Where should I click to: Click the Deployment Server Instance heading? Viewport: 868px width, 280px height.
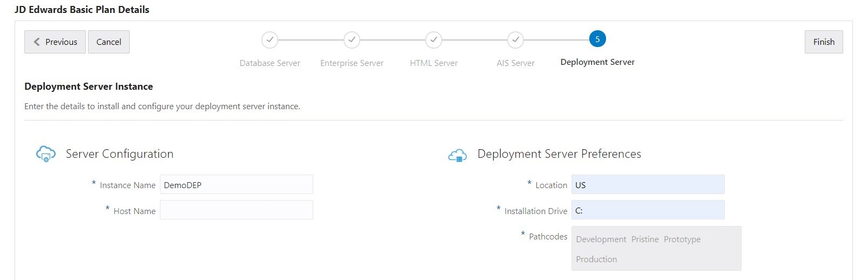89,86
